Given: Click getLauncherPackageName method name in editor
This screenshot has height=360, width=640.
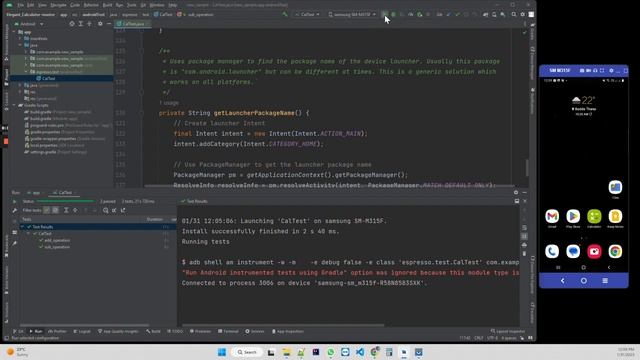Looking at the screenshot, I should tap(254, 113).
